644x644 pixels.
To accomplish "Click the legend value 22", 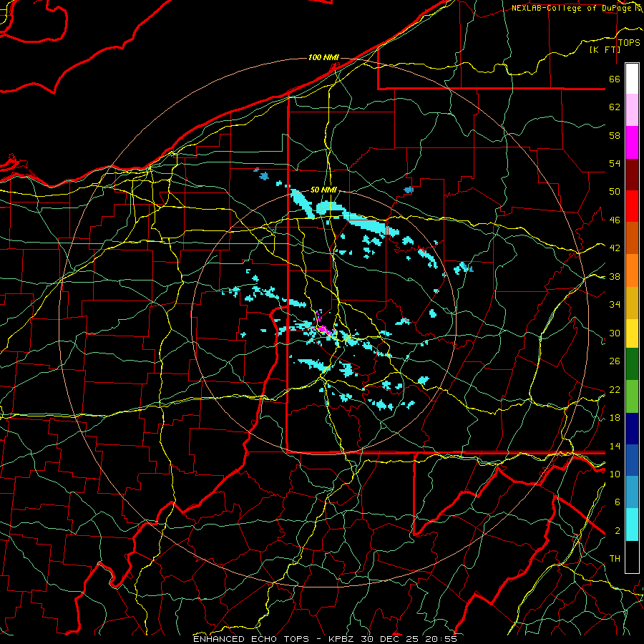I will pos(615,389).
